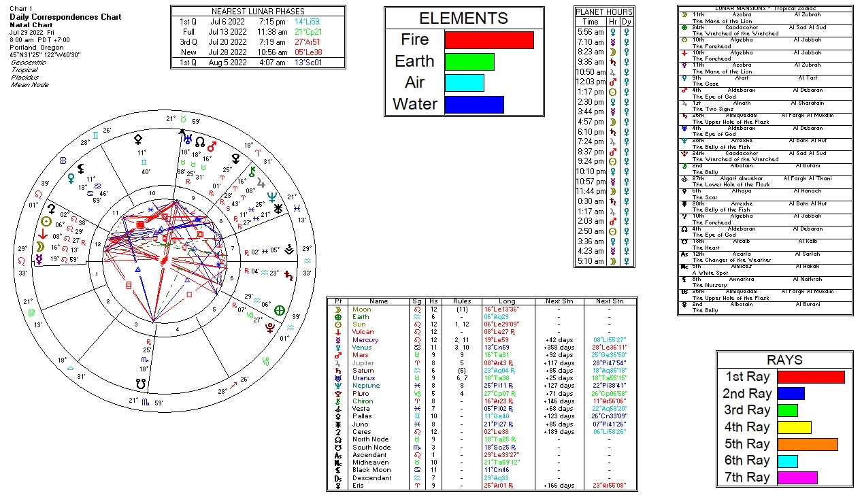Click the Vesta glyph in the chart wheel
The width and height of the screenshot is (862, 504).
tap(289, 250)
